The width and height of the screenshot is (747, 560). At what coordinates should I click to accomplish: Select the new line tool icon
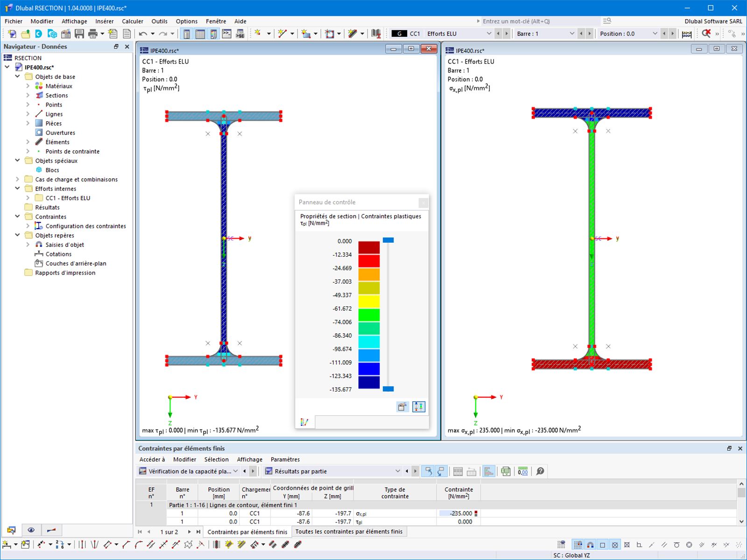click(282, 34)
